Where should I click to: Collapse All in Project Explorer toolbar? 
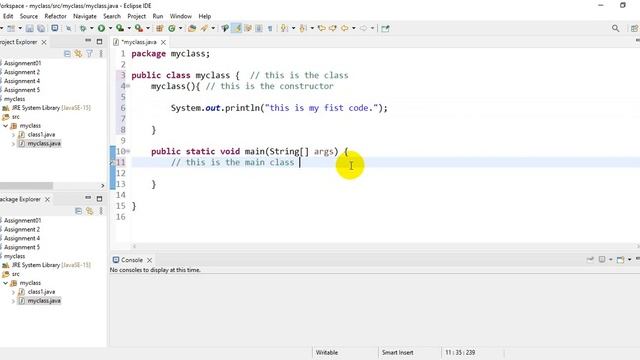pos(67,53)
